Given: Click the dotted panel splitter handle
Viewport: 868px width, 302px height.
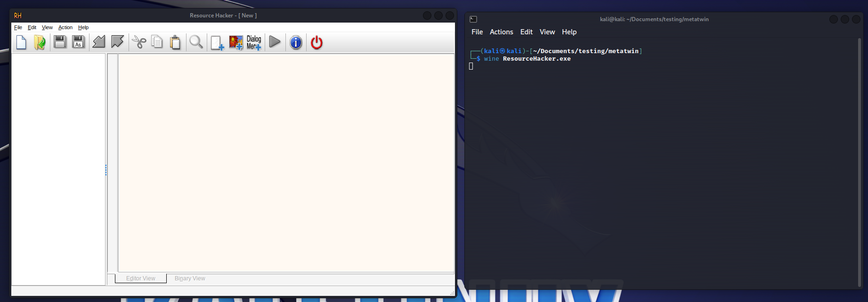Looking at the screenshot, I should [x=106, y=170].
